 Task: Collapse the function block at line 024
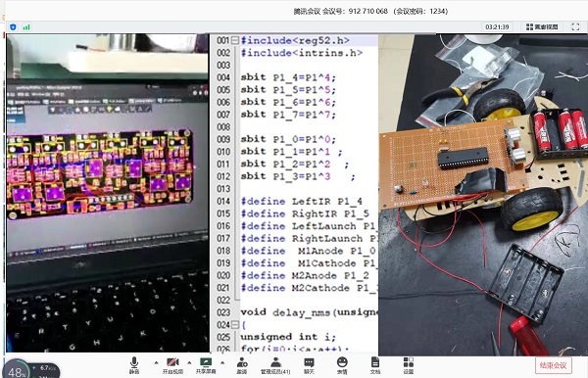pyautogui.click(x=235, y=324)
